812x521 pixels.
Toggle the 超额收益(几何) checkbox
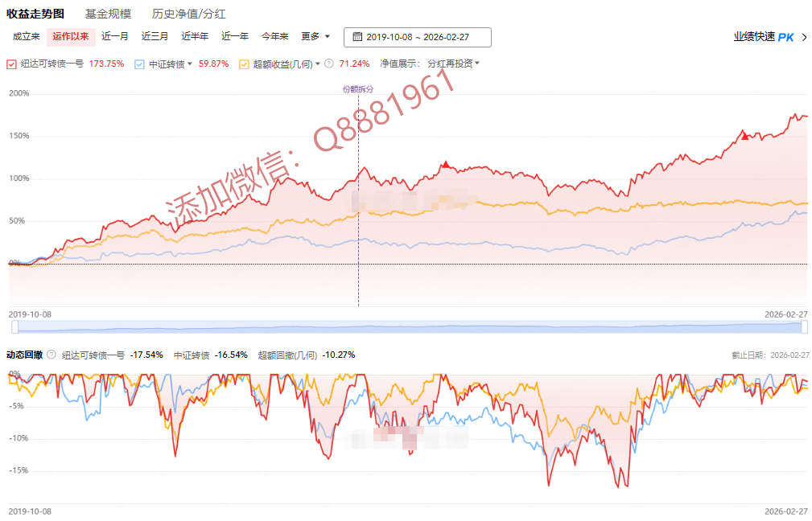(x=244, y=64)
